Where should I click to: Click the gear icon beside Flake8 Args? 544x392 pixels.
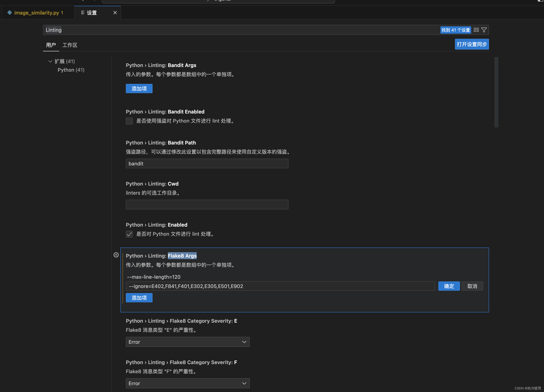pyautogui.click(x=116, y=255)
